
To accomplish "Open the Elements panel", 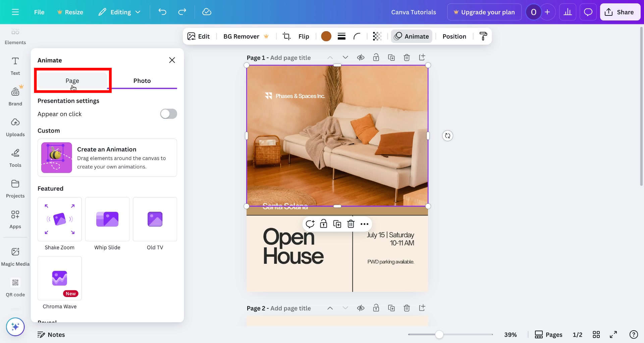I will tap(15, 35).
